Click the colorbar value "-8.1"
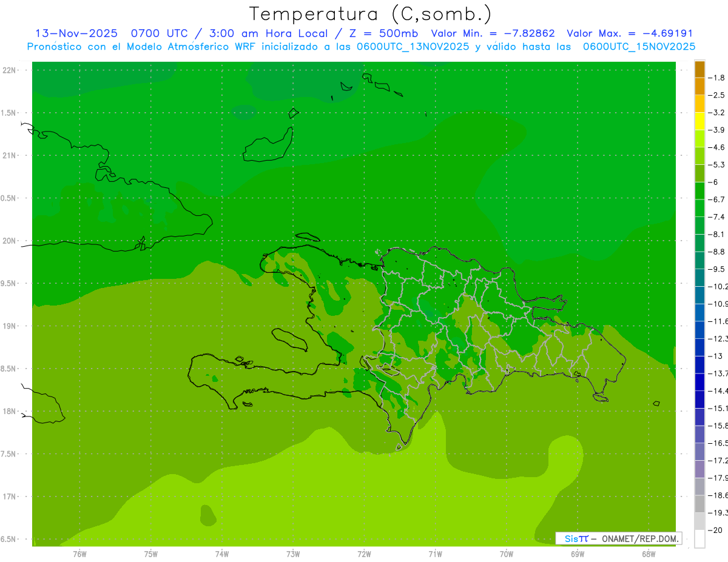 716,234
